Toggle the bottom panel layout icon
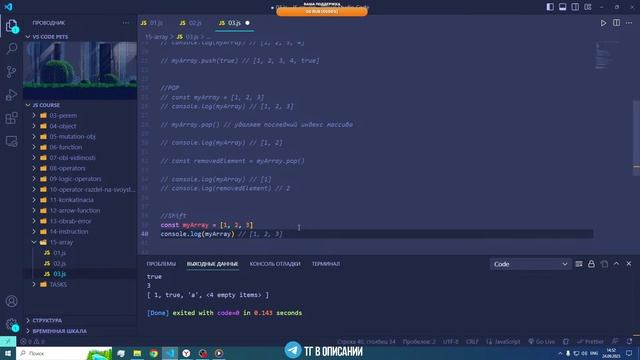The width and height of the screenshot is (640, 360). pos(562,7)
